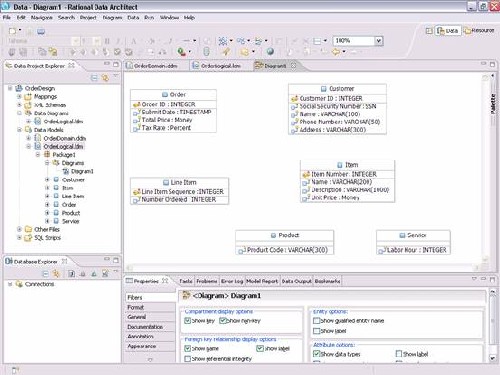The width and height of the screenshot is (500, 375).
Task: Switch to the Data perspective
Action: [x=448, y=31]
